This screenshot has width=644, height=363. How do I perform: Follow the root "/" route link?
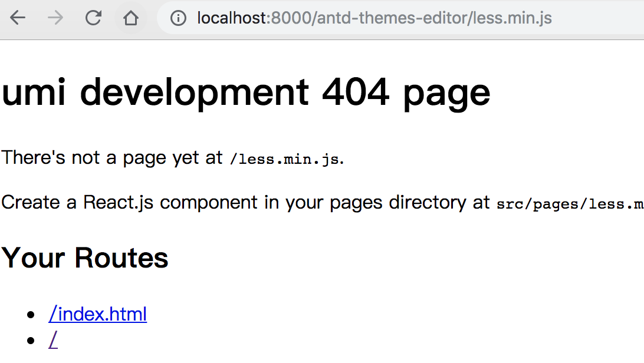point(53,341)
